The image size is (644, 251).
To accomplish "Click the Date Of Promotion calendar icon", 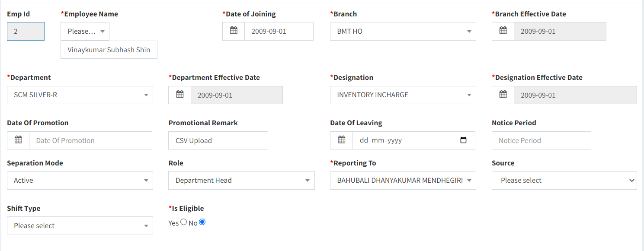I will click(x=18, y=140).
